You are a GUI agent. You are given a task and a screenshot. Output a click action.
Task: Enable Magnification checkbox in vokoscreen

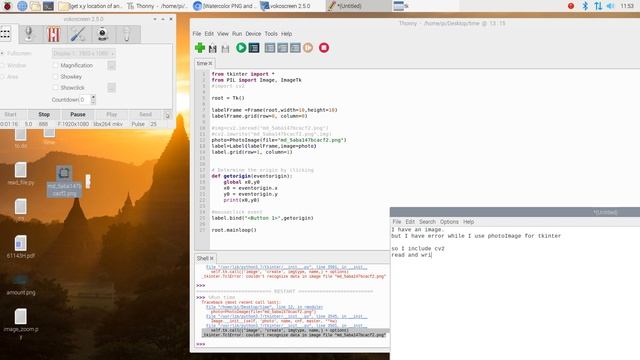56,65
